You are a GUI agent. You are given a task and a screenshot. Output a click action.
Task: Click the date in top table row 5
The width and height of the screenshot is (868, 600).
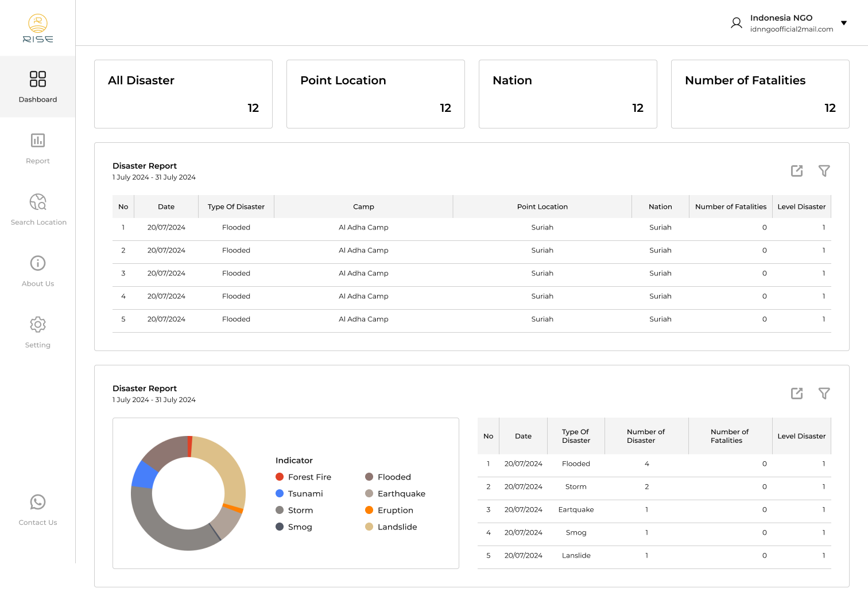[x=166, y=319]
